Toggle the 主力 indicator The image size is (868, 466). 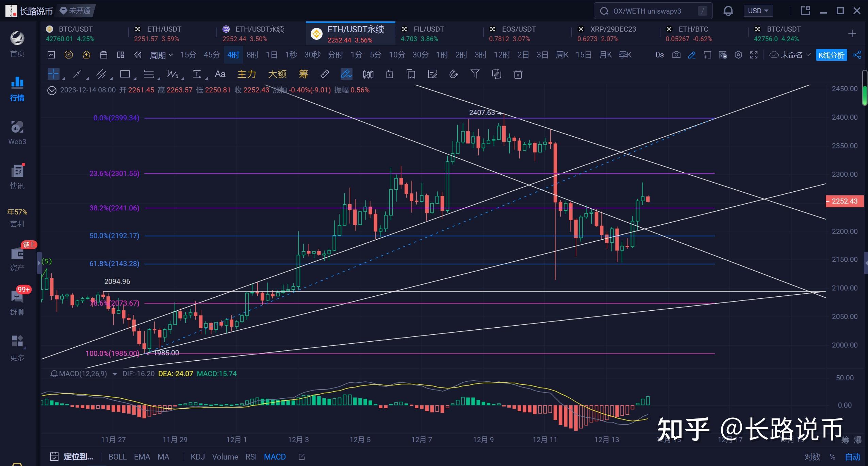pyautogui.click(x=246, y=74)
